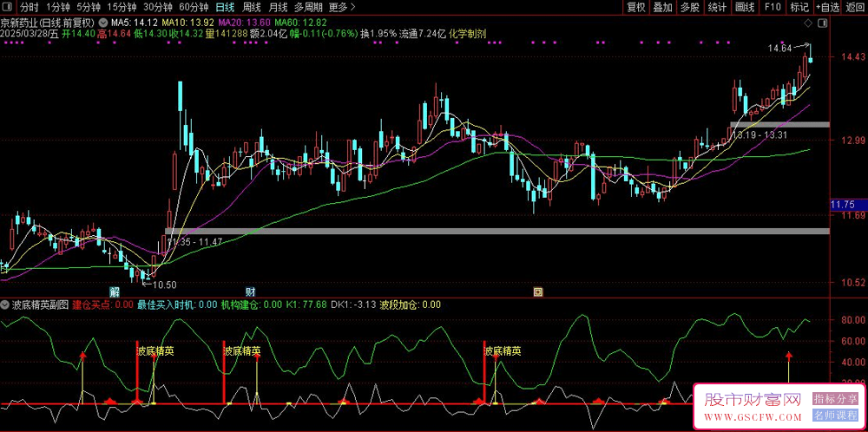This screenshot has width=868, height=432.
Task: Click the 化学制剂 sector link
Action: pos(468,33)
